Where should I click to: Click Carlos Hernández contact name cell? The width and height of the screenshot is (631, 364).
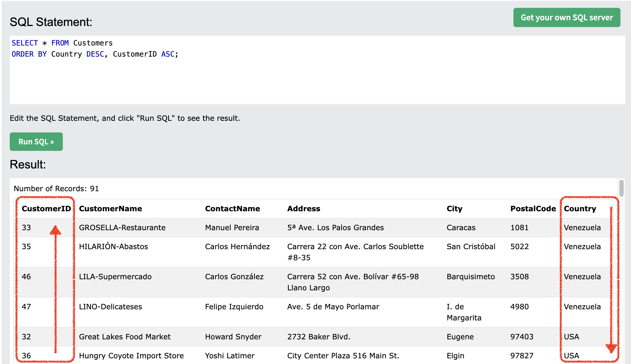click(x=237, y=246)
